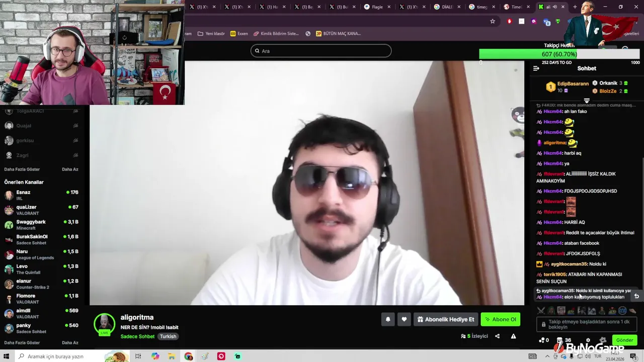Open the Esnaz recommended channel
Screen dimensions: 644x362
click(x=41, y=195)
